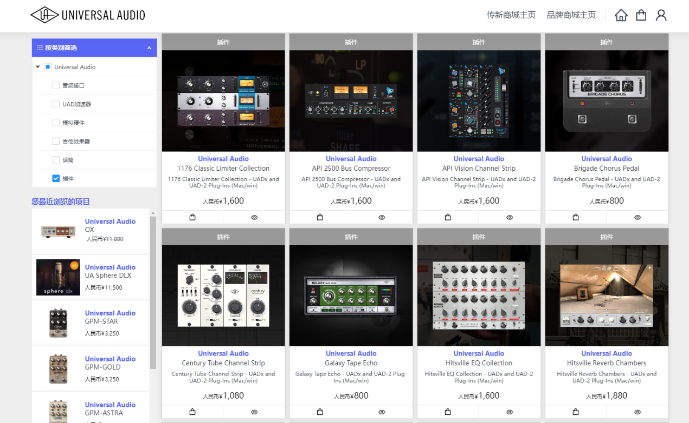The height and width of the screenshot is (423, 689).
Task: Open the Brigade Chorus Pedal title
Action: 606,168
